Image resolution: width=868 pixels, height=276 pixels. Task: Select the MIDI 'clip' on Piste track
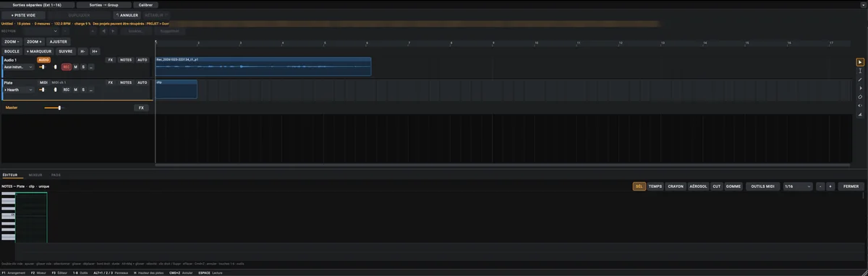point(176,89)
